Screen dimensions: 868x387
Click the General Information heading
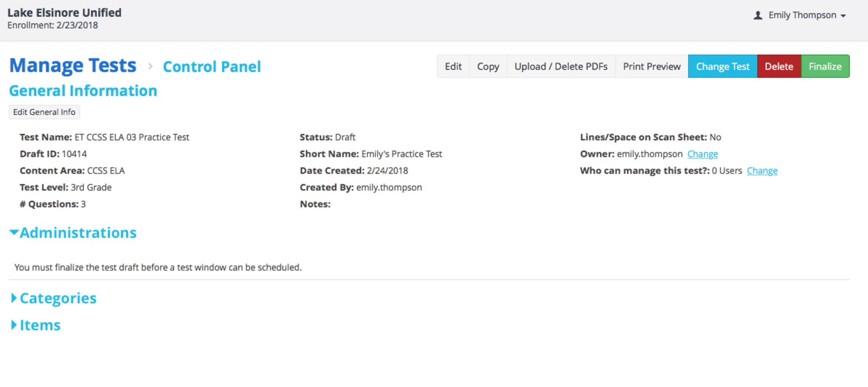(x=83, y=91)
